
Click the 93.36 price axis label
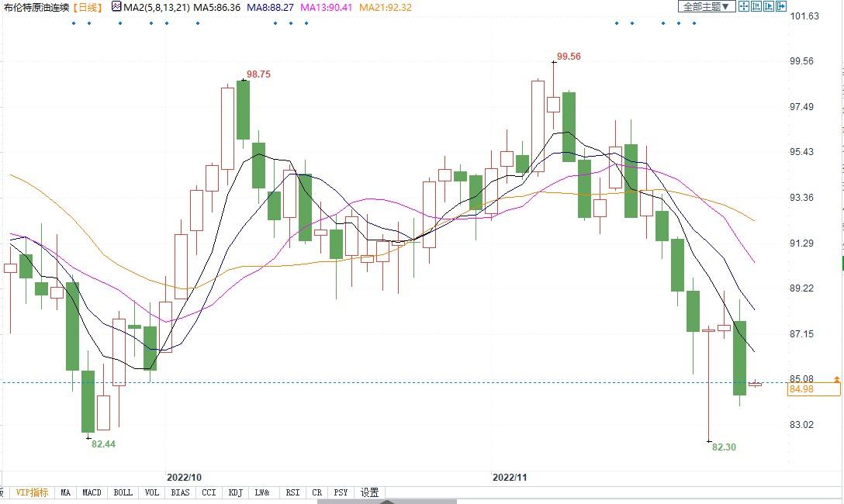(801, 198)
